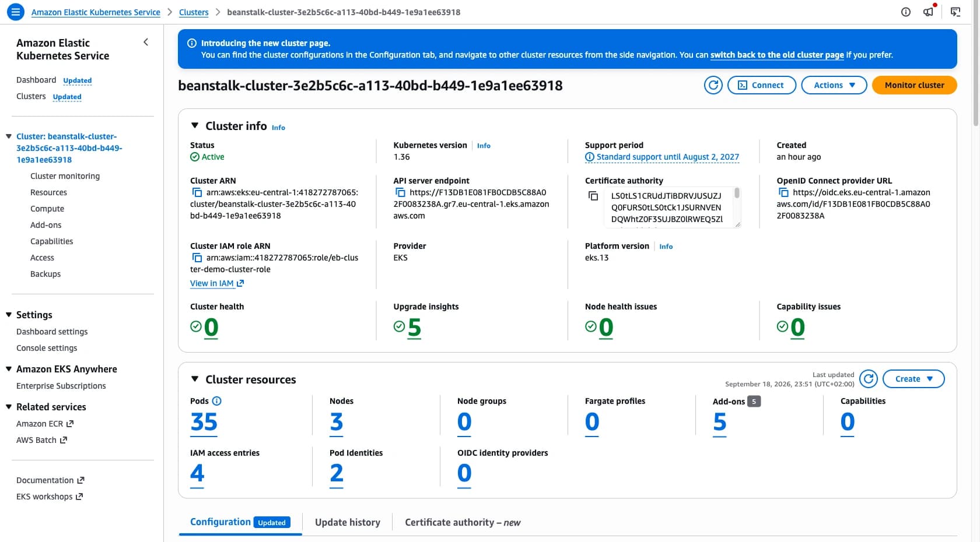
Task: Open the Pod Identities count 2
Action: pos(337,473)
